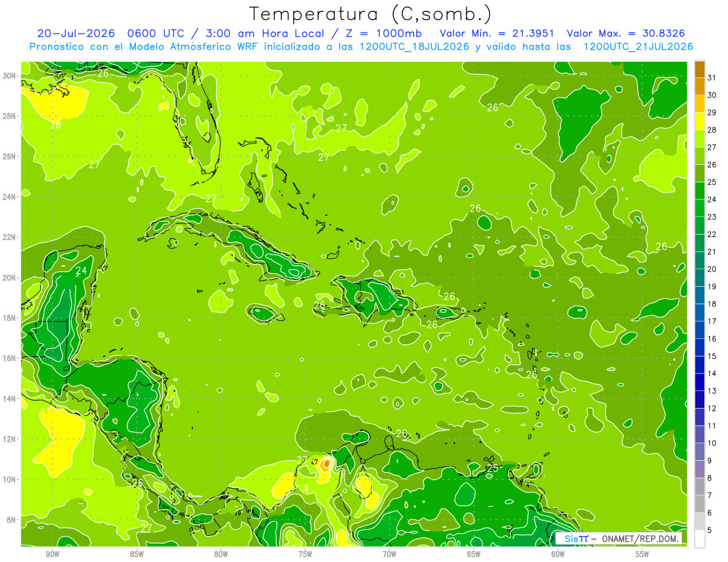This screenshot has height=562, width=728.
Task: Click the legend color swatch between 14 and 15
Action: click(699, 364)
